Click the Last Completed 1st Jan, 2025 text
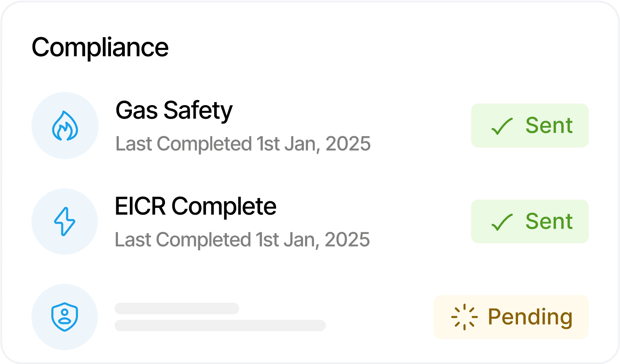620x364 pixels. 242,144
